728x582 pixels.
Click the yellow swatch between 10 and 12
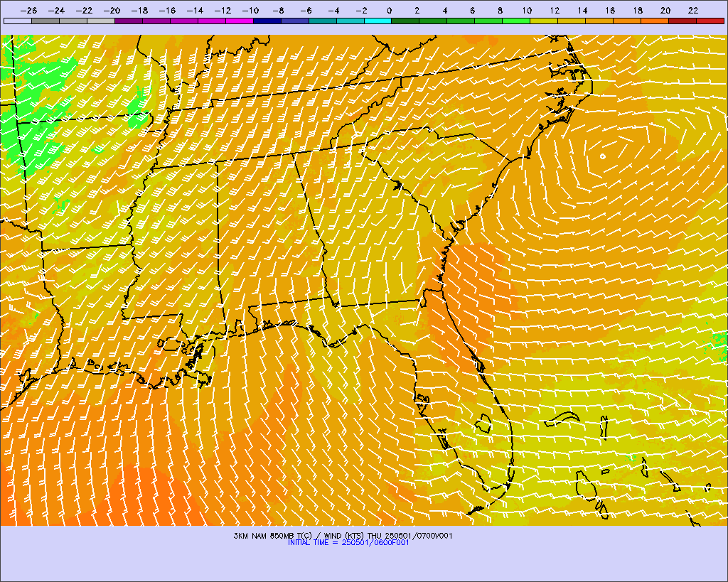click(x=544, y=21)
